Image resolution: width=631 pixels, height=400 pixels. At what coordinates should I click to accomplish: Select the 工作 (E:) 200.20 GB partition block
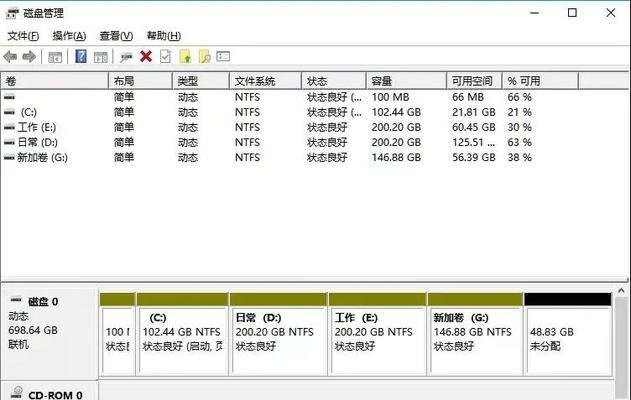point(378,340)
